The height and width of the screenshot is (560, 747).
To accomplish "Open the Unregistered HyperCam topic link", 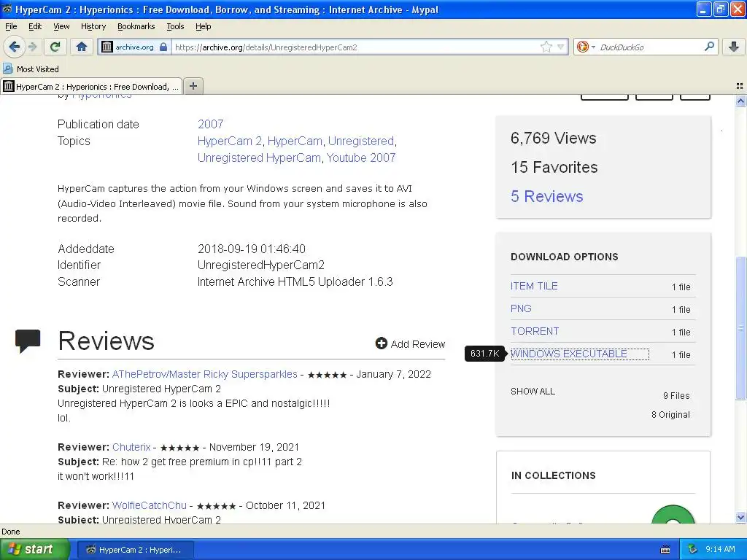I will pos(259,157).
